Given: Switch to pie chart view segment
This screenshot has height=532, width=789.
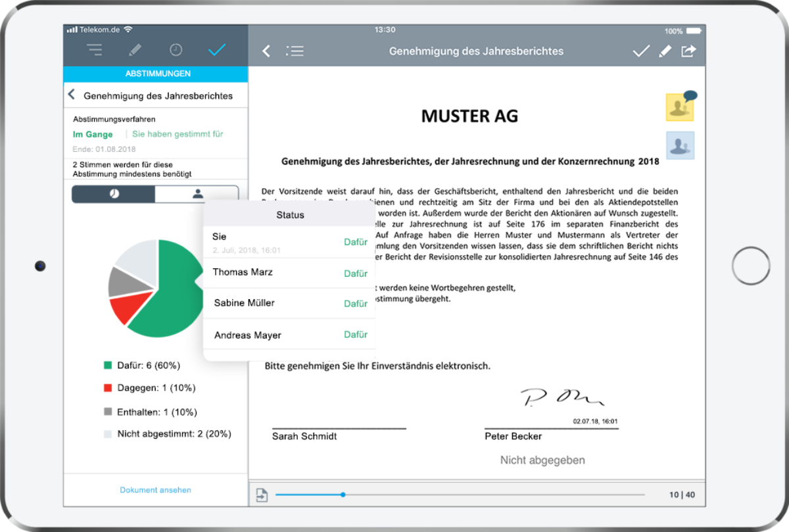Looking at the screenshot, I should [114, 194].
